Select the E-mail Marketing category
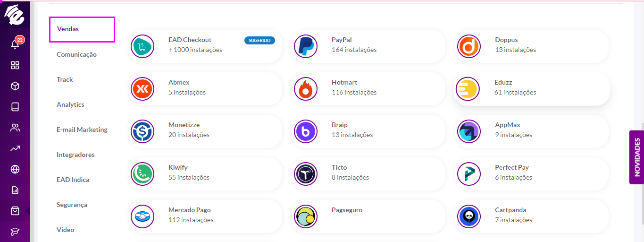 82,130
